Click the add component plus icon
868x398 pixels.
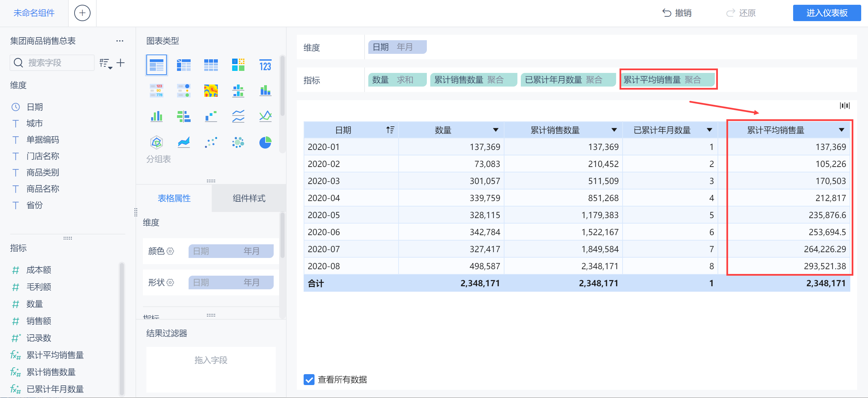coord(82,13)
